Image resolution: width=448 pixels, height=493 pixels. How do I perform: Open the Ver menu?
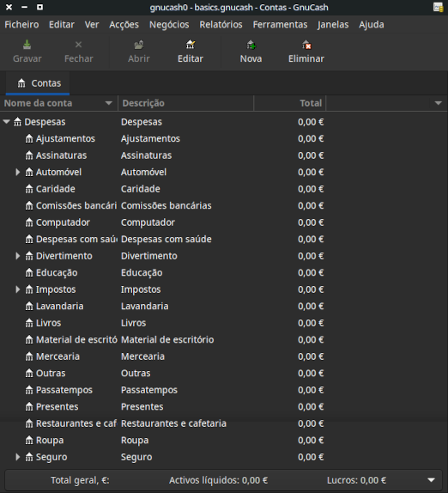92,25
